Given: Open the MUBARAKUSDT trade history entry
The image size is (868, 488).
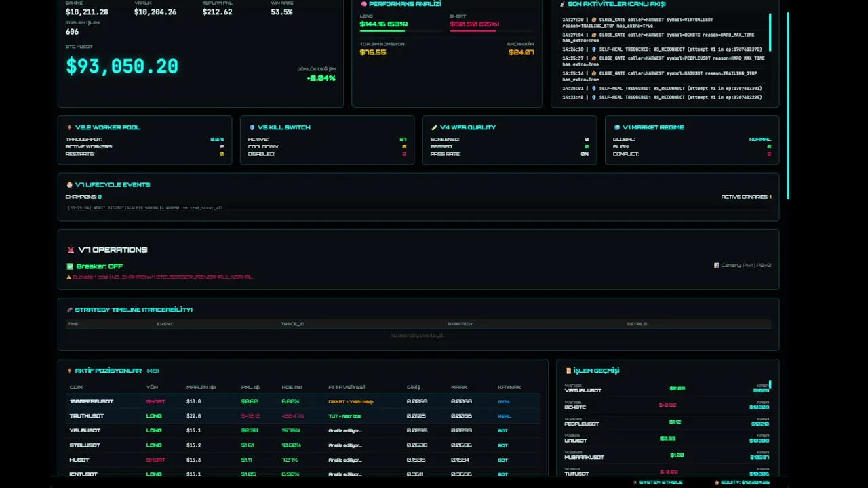Looking at the screenshot, I should click(667, 455).
